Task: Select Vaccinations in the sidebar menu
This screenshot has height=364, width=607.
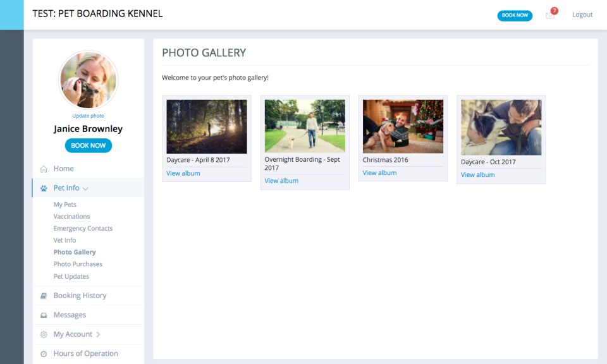Action: pos(71,216)
